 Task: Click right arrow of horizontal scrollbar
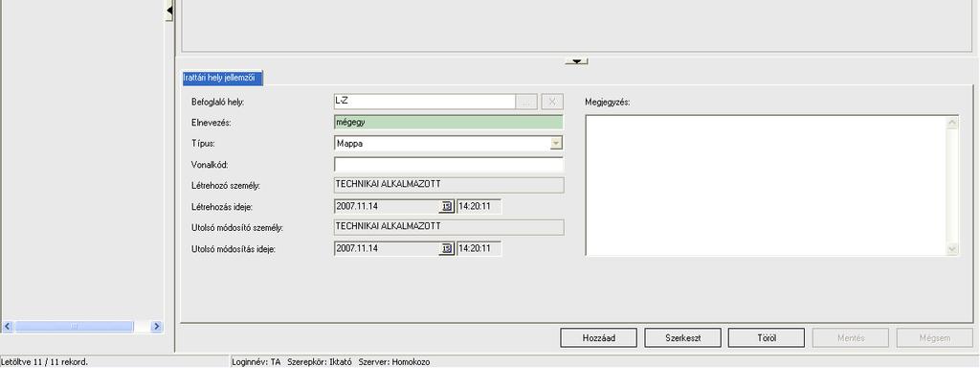[156, 327]
